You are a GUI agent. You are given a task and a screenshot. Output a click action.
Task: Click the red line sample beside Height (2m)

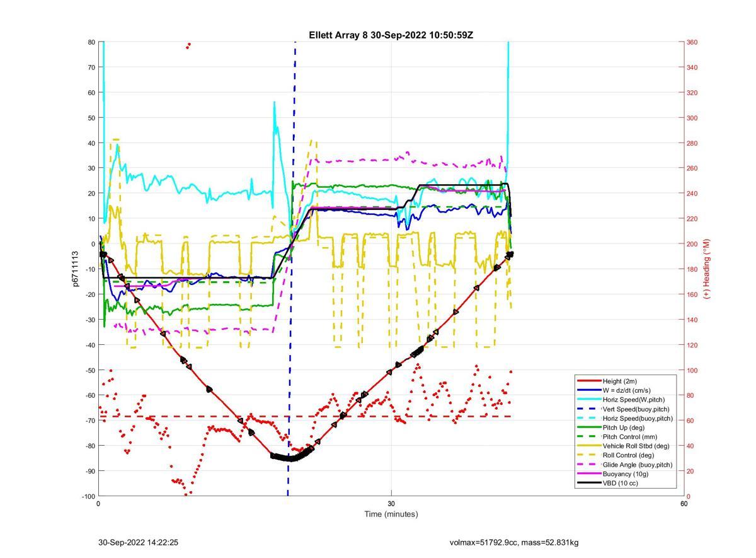(x=589, y=381)
